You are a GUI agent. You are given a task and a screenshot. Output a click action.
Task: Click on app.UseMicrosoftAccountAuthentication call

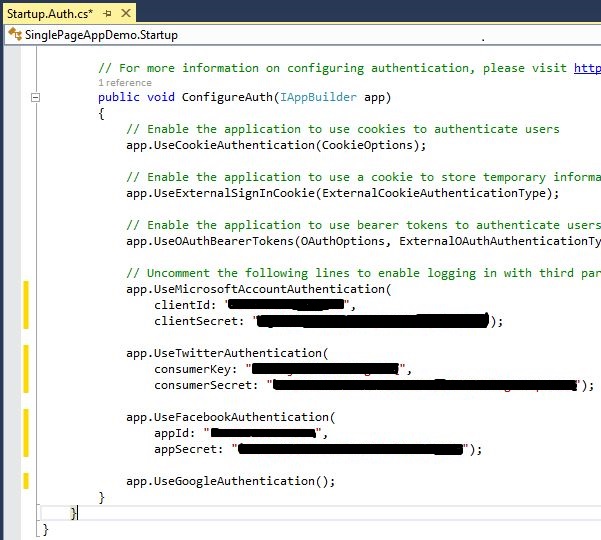tap(259, 289)
